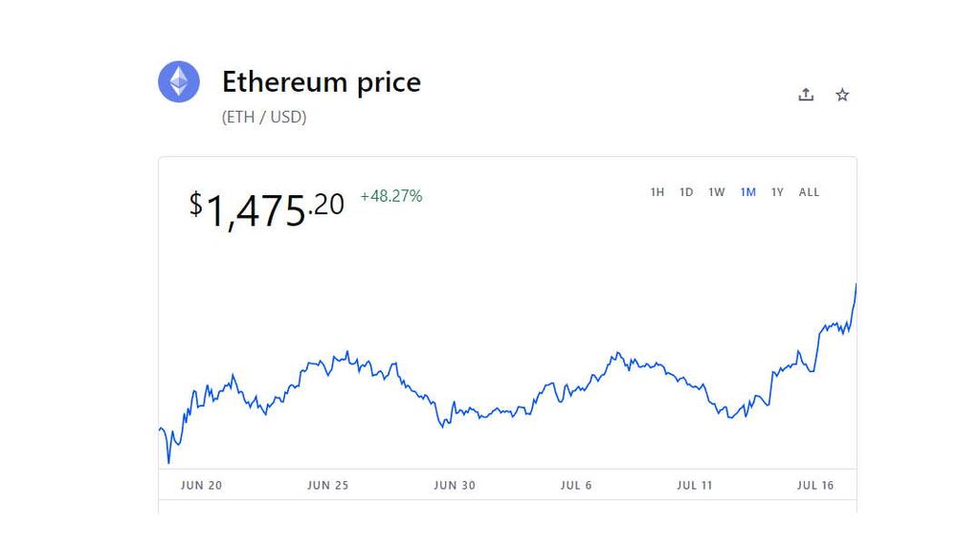View the 1Y Ethereum price history
The height and width of the screenshot is (551, 980).
[777, 192]
